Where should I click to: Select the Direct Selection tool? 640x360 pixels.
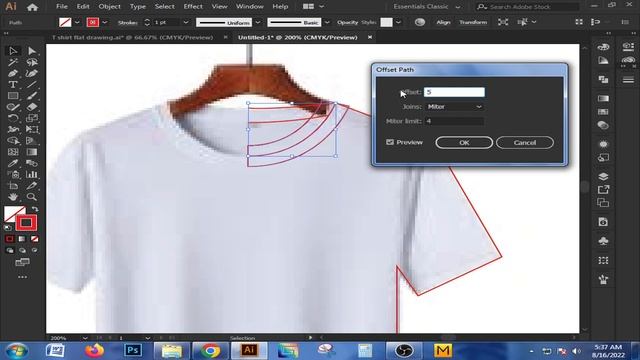[32, 51]
